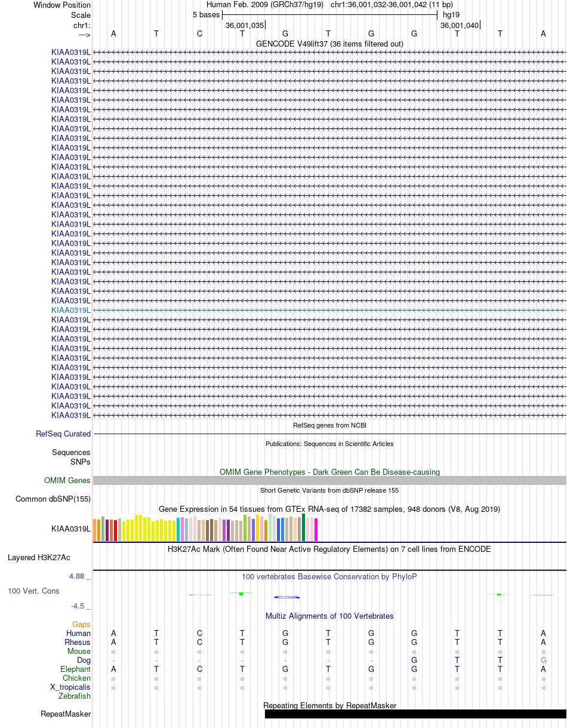Image resolution: width=567 pixels, height=728 pixels.
Task: Click the Layered H3K27Ac label
Action: [x=39, y=558]
